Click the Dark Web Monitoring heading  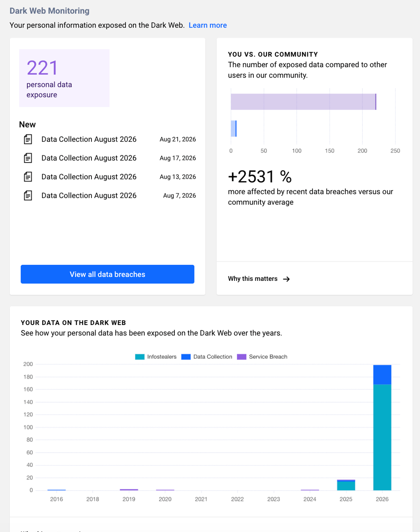(x=50, y=11)
